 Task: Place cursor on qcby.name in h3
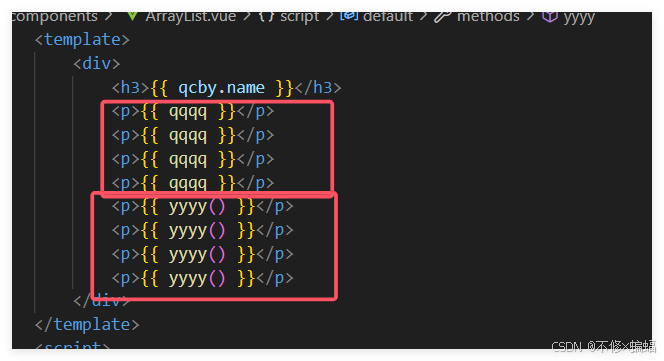(x=221, y=88)
